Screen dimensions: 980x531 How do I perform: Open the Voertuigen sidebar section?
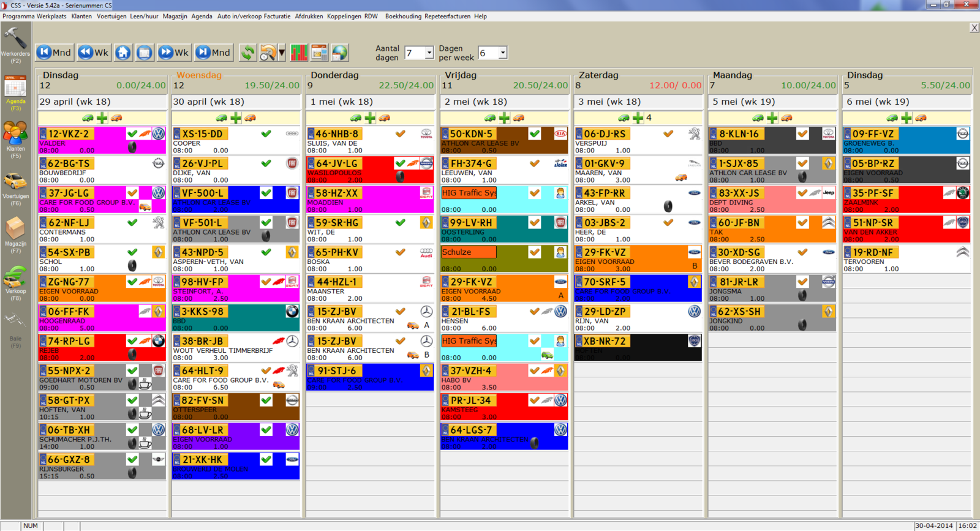[x=15, y=183]
